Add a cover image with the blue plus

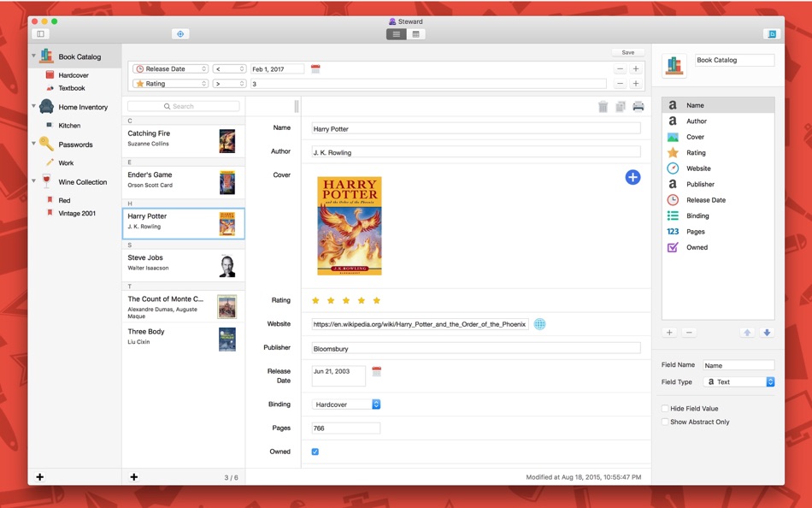(x=633, y=177)
